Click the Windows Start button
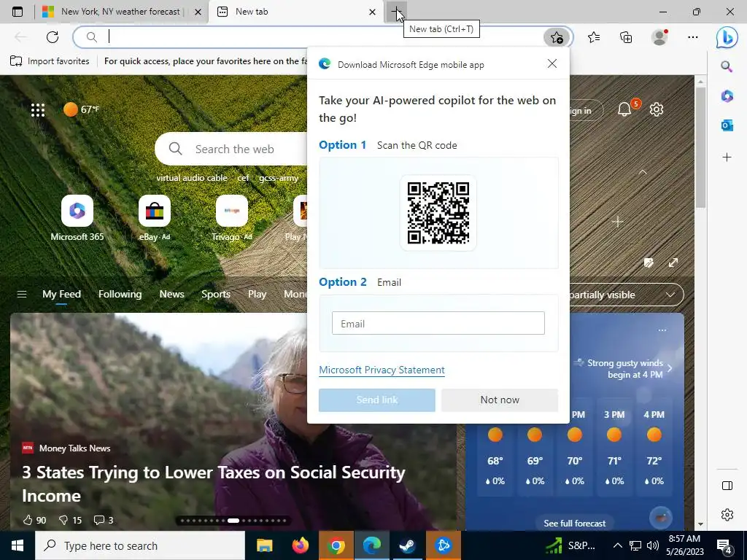The height and width of the screenshot is (560, 747). (18, 545)
